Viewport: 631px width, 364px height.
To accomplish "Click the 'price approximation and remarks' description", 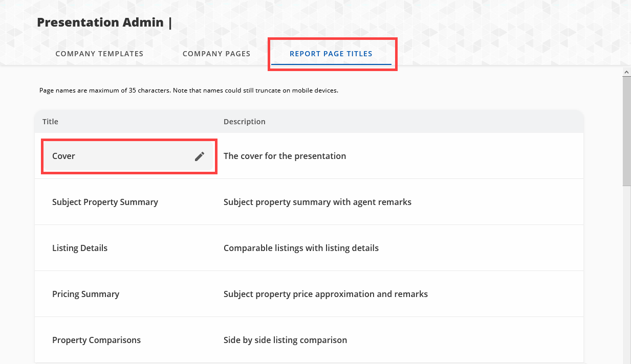I will [325, 294].
